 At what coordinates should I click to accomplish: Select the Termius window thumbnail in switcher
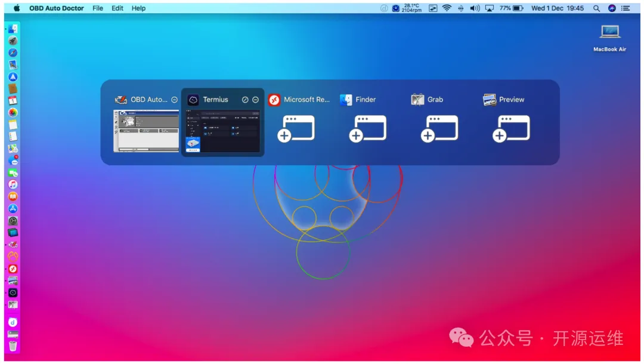click(222, 131)
